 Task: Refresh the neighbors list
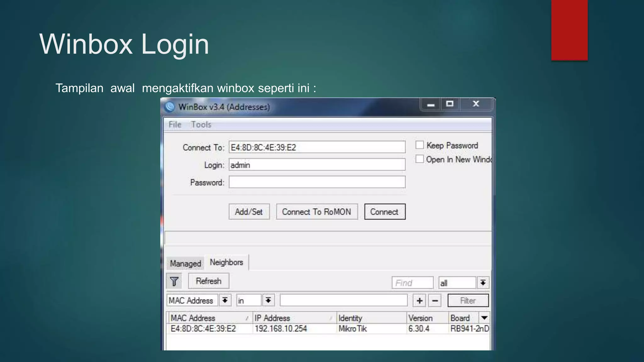208,281
